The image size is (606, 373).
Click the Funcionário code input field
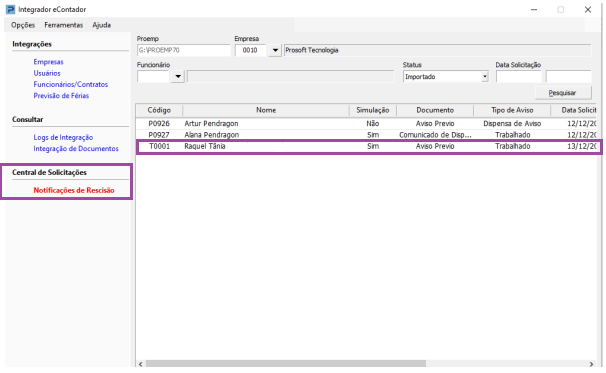pos(153,77)
